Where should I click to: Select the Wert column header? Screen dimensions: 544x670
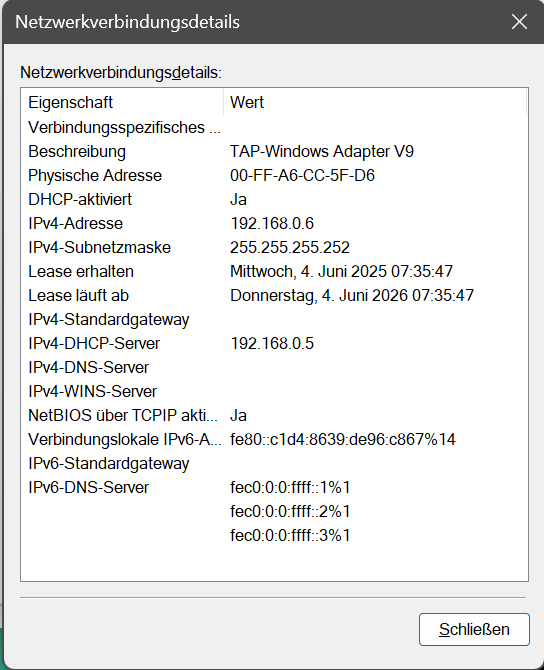coord(375,103)
